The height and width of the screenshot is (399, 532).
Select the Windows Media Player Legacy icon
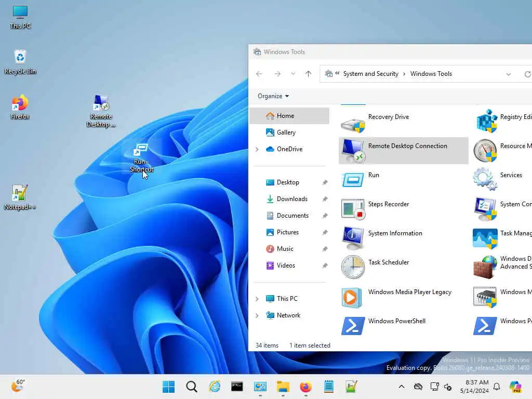351,297
